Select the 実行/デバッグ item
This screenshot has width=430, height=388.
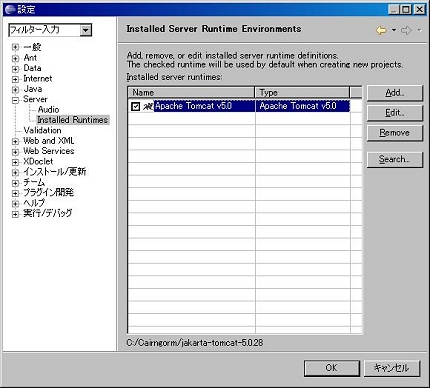(x=48, y=213)
